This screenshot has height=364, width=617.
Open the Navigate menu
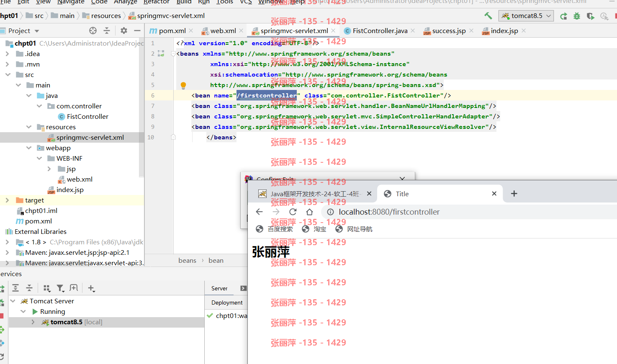[x=71, y=2]
